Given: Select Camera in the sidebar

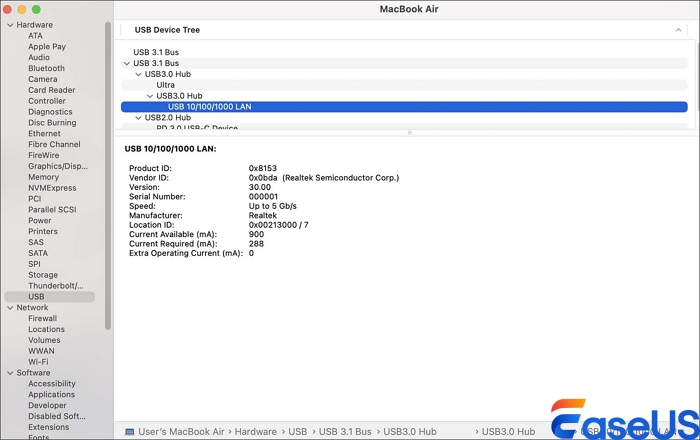Looking at the screenshot, I should [43, 79].
